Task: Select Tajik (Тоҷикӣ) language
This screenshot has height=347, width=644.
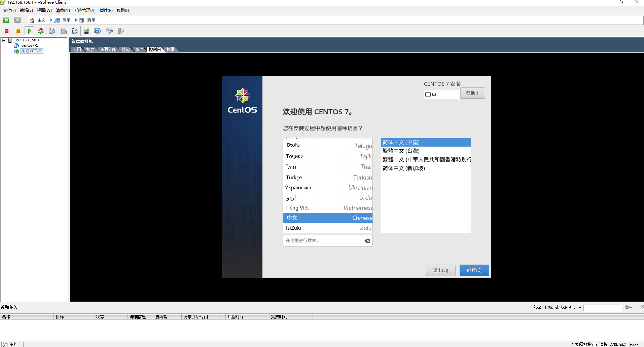Action: click(328, 156)
